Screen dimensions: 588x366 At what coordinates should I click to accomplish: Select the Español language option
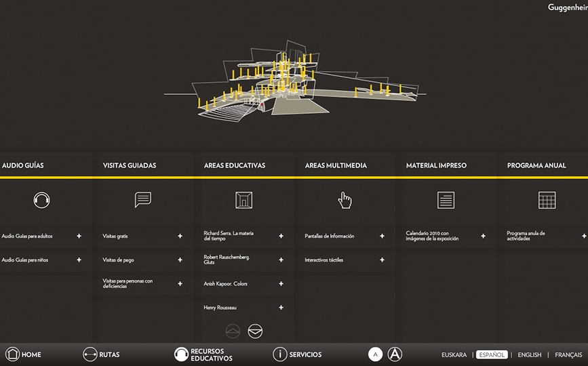point(492,354)
